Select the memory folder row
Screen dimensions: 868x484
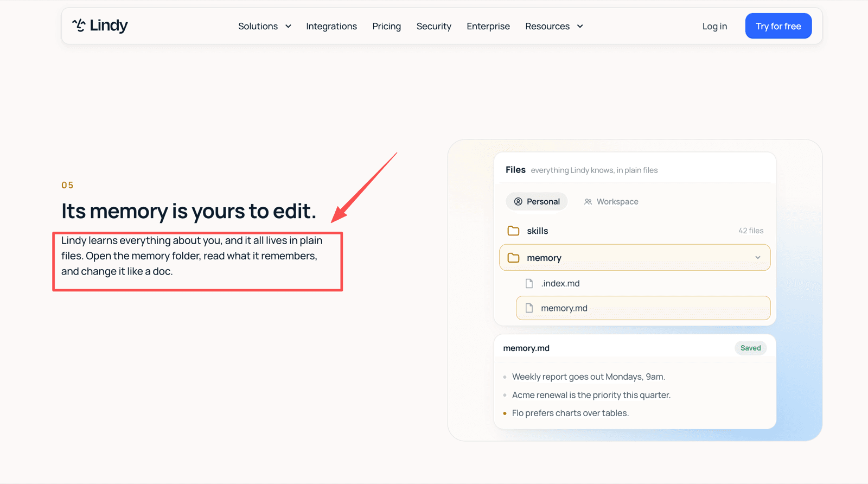click(x=635, y=258)
